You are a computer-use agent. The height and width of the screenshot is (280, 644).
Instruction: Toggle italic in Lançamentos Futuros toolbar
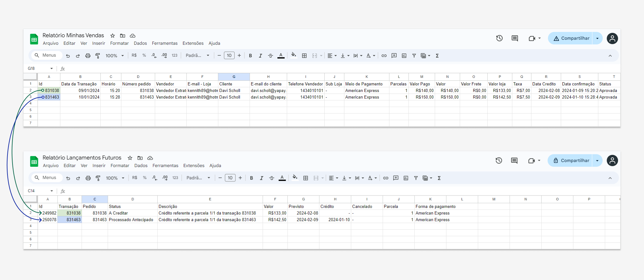(x=261, y=178)
